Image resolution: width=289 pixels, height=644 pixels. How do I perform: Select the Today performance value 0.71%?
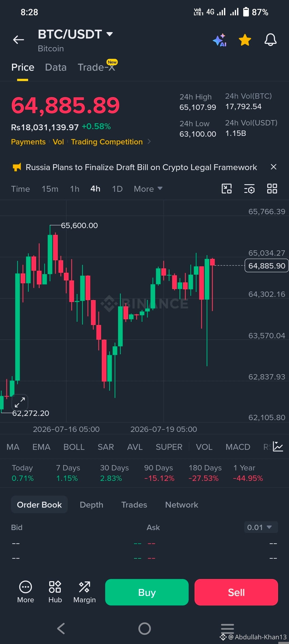tap(22, 478)
